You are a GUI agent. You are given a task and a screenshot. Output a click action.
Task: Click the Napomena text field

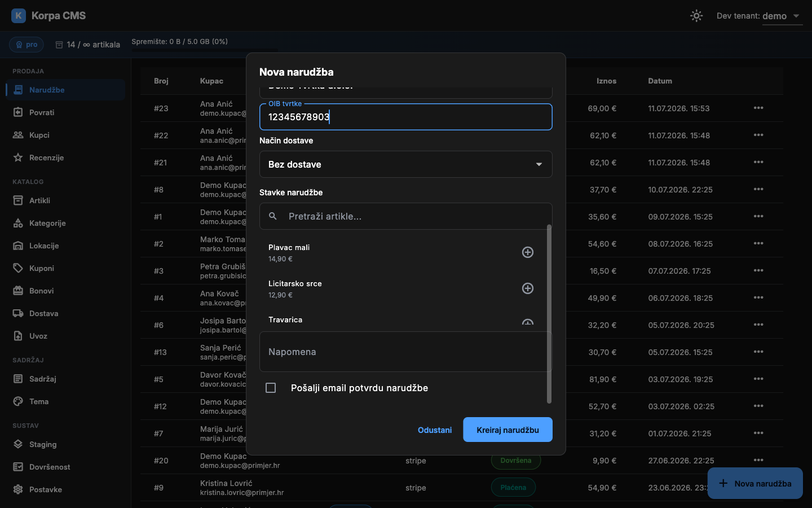click(x=405, y=352)
